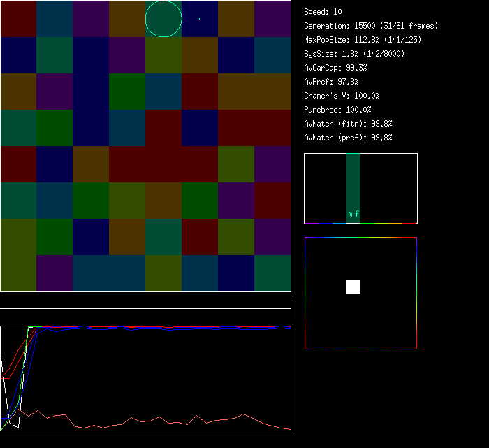Viewport: 489px width, 448px height.
Task: Click the Generation: 15500 counter text
Action: 371,26
